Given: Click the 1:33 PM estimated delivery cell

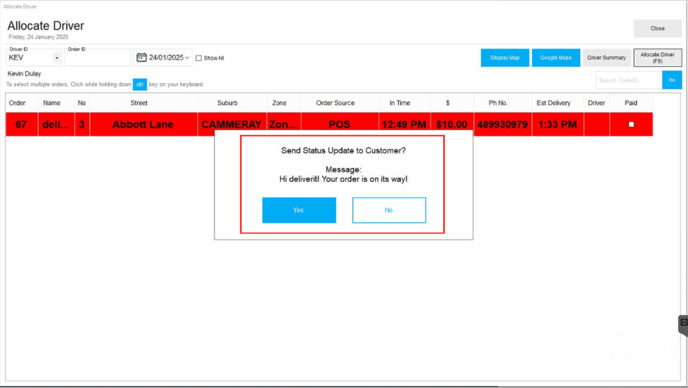Looking at the screenshot, I should [558, 124].
